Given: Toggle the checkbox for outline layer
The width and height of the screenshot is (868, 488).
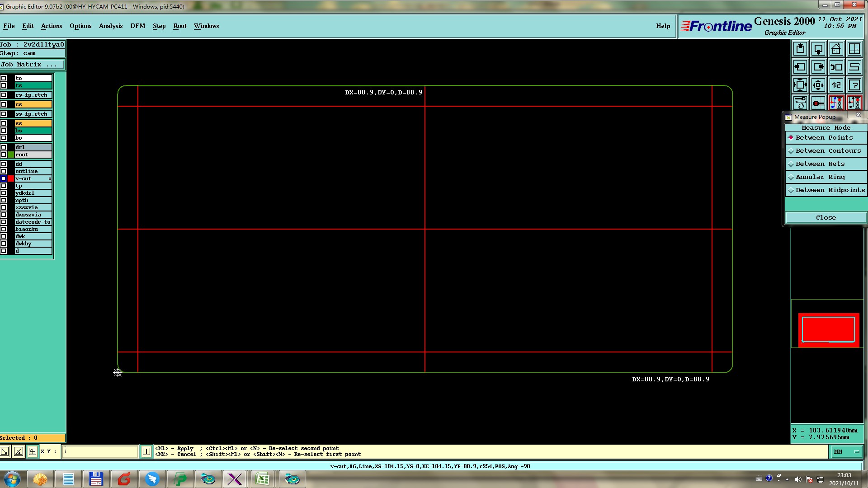Looking at the screenshot, I should pos(4,171).
